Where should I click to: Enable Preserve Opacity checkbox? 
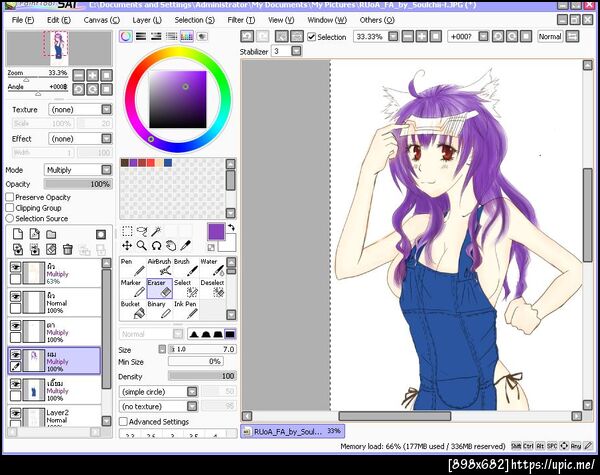click(x=10, y=197)
